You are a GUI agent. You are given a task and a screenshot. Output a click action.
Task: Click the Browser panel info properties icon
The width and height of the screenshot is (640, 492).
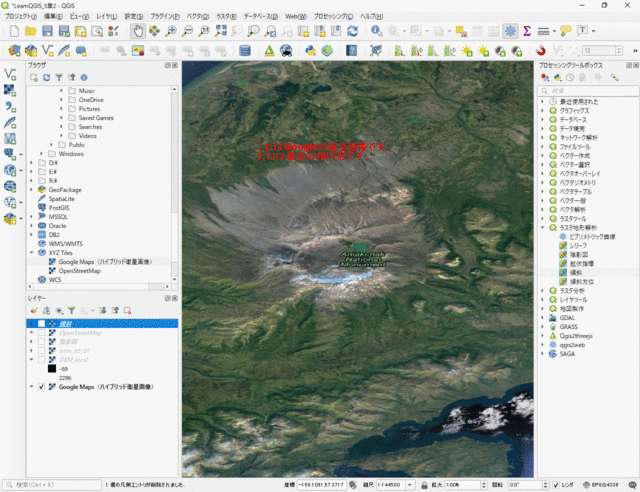point(84,78)
